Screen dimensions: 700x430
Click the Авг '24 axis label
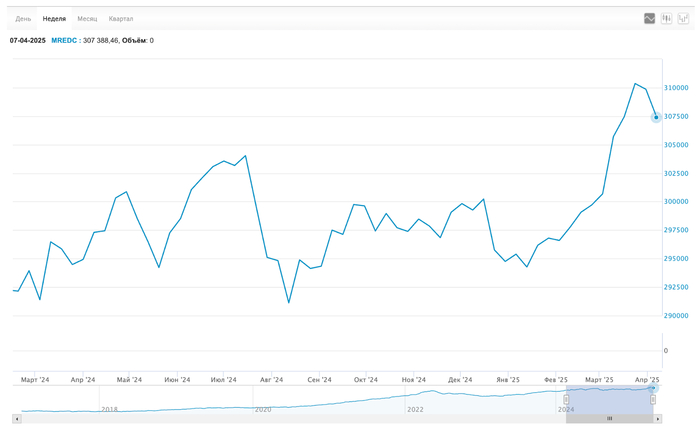pos(271,380)
